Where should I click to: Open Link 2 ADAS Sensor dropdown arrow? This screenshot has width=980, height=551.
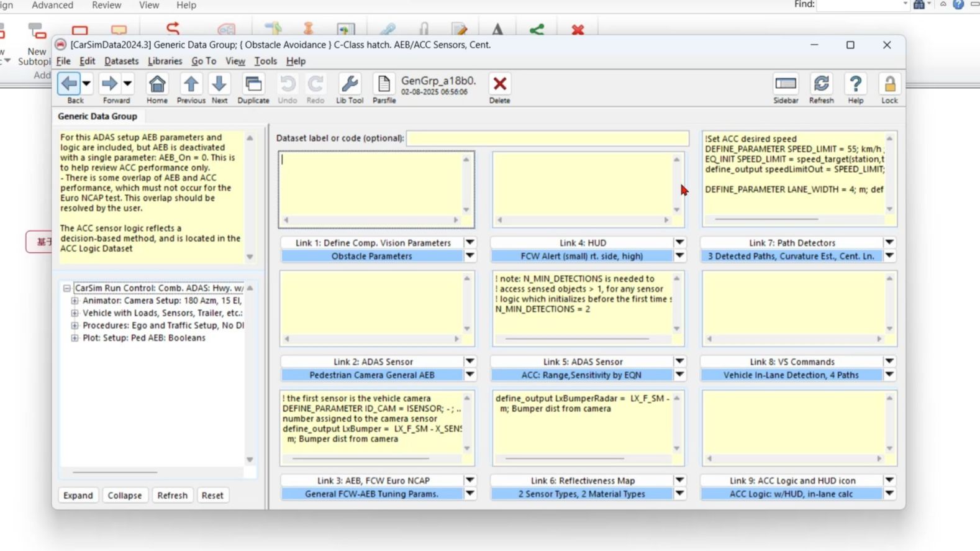[470, 361]
